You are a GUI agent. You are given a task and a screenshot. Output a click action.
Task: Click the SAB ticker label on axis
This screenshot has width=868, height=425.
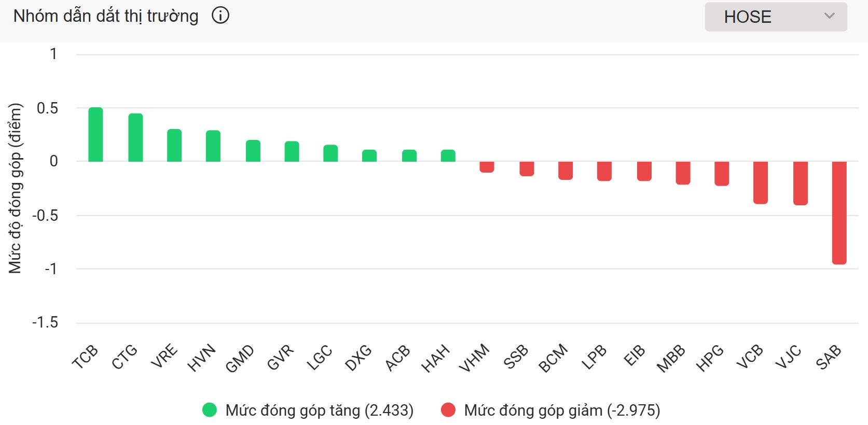pos(829,357)
